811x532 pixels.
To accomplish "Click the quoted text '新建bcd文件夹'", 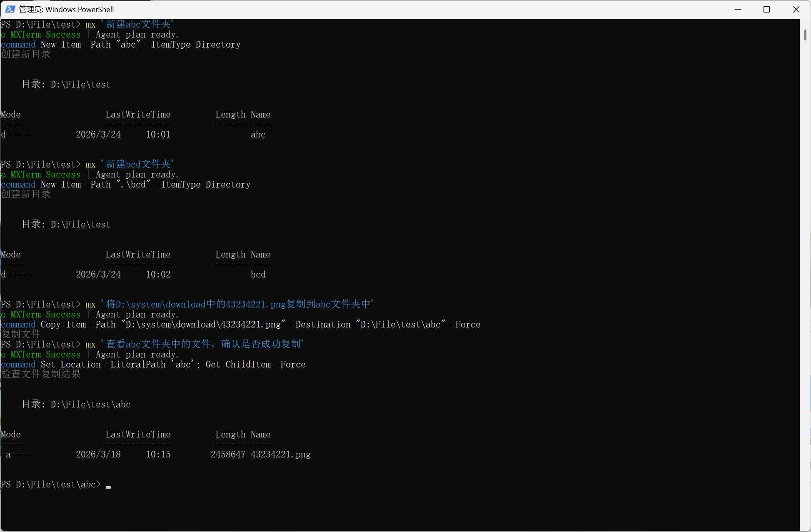I will point(138,164).
